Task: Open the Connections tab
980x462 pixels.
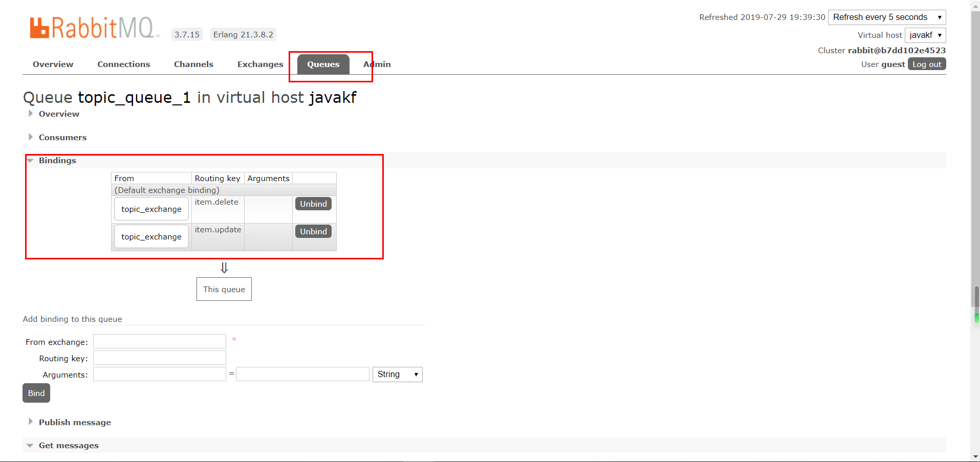Action: tap(124, 64)
